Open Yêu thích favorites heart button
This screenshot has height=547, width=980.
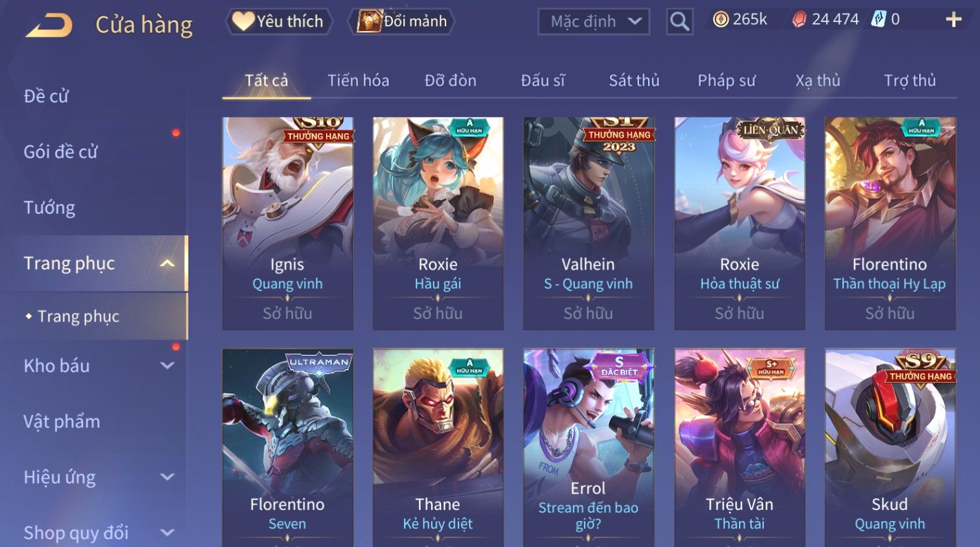pos(279,21)
